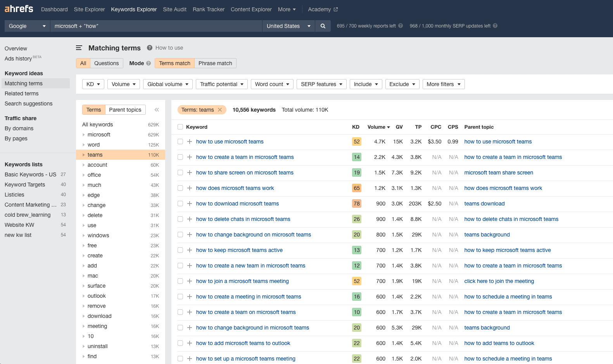Screen dimensions: 613x364
Task: Open the weekly reports help icon
Action: [401, 26]
